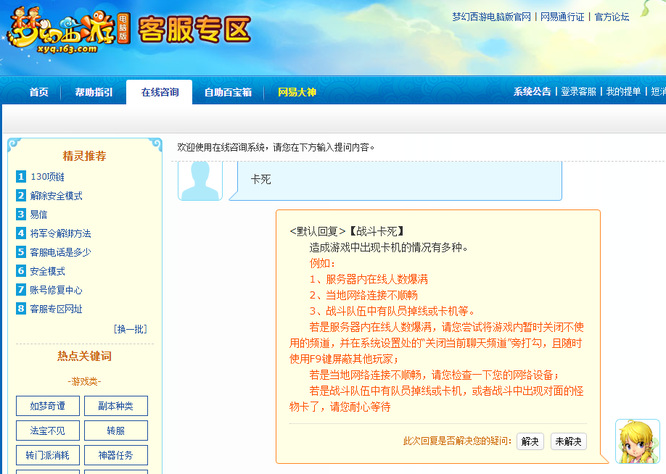This screenshot has width=666, height=474.
Task: Click number 8 badge beside 客服专区网址
Action: pyautogui.click(x=21, y=308)
